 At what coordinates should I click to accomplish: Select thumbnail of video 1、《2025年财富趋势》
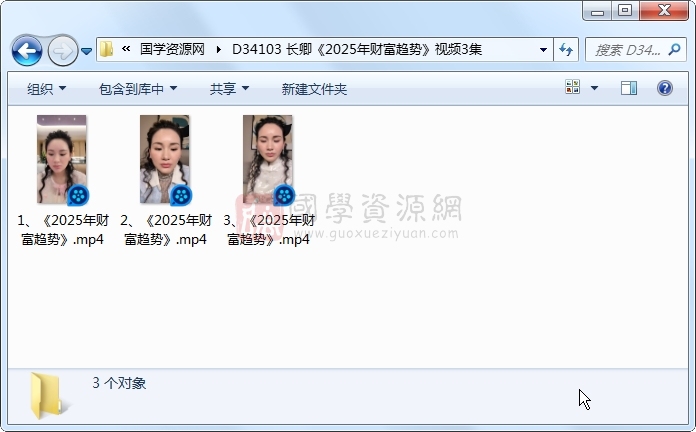62,160
